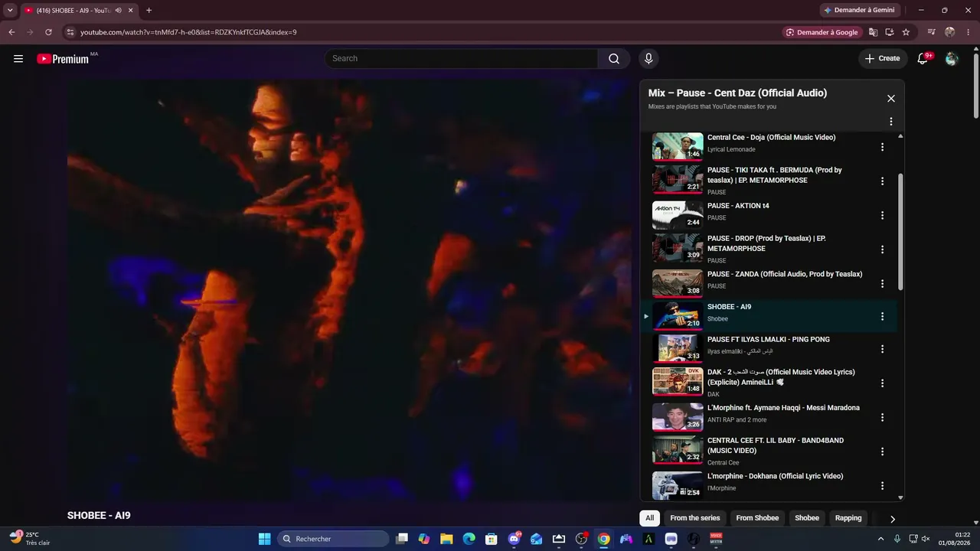Open Mix playlist options menu

[891, 122]
